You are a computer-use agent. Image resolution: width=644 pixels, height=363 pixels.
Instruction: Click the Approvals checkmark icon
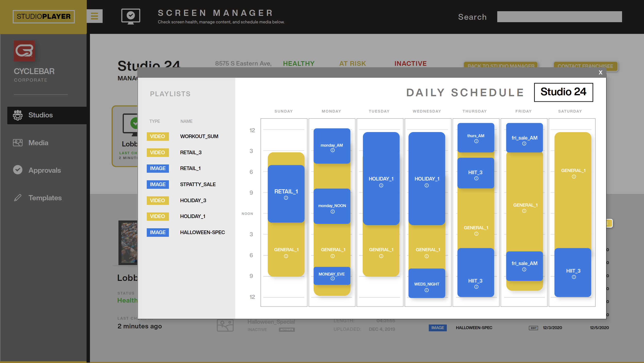point(18,170)
